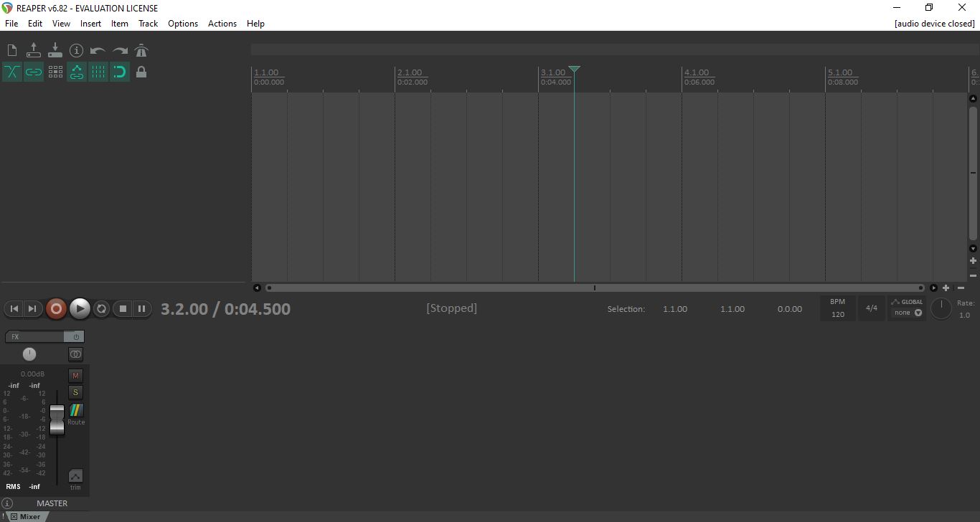The image size is (980, 522).
Task: Open the Track menu
Action: (148, 23)
